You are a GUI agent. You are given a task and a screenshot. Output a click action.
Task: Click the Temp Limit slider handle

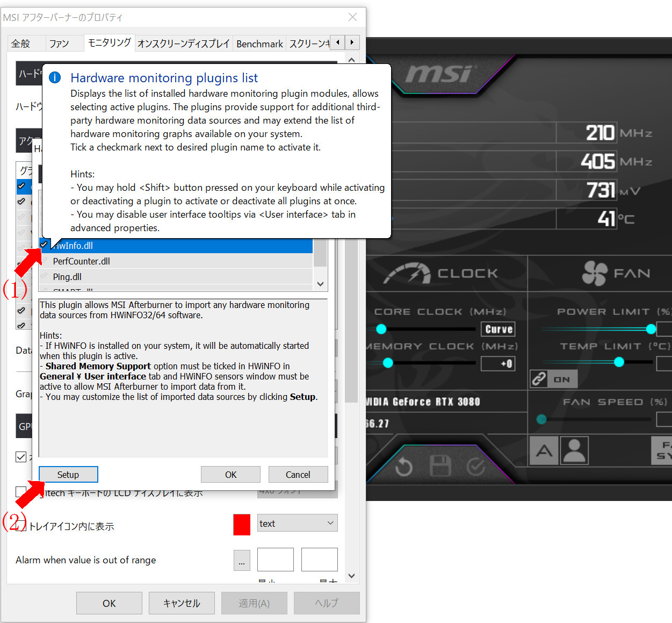619,362
